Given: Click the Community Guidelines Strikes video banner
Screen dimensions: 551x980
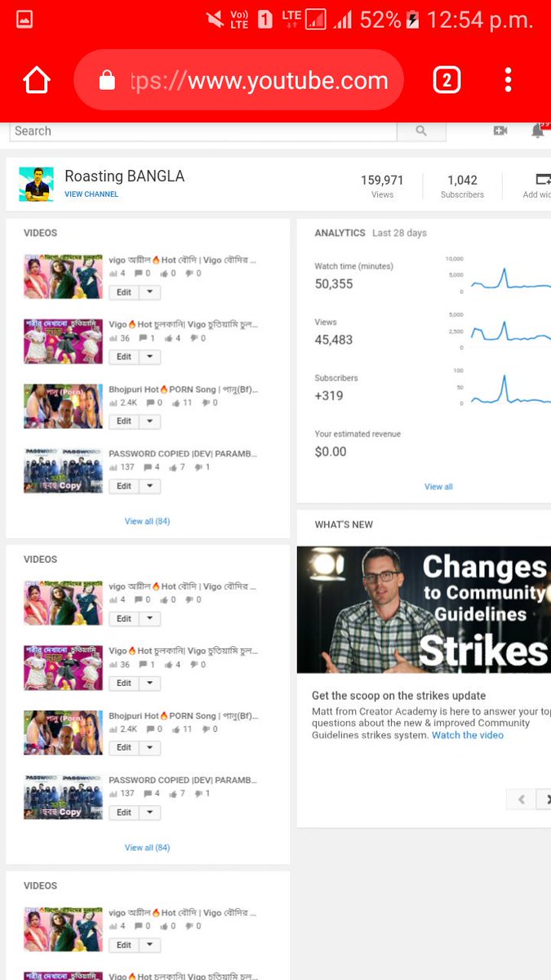Looking at the screenshot, I should pyautogui.click(x=424, y=609).
